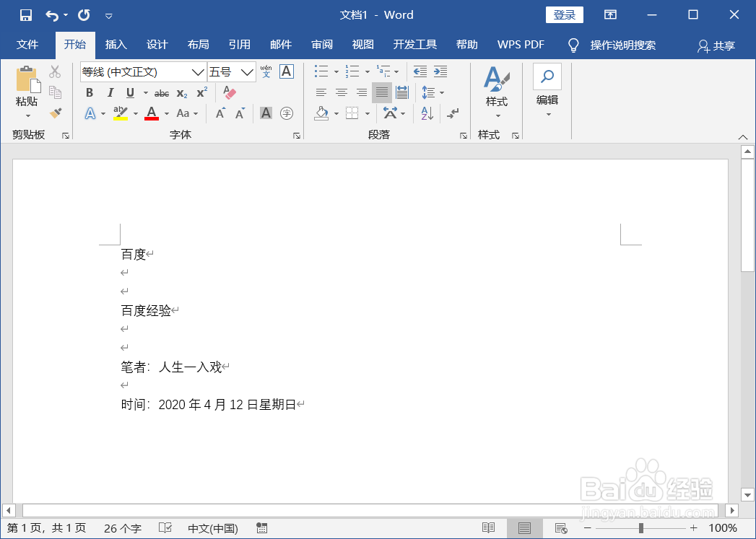Open the WPS PDF tab
The image size is (756, 539).
pos(521,45)
